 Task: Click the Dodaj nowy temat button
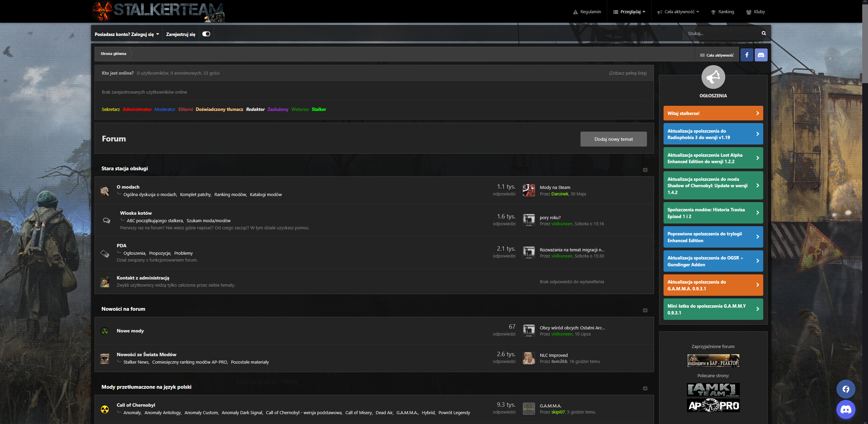point(613,139)
